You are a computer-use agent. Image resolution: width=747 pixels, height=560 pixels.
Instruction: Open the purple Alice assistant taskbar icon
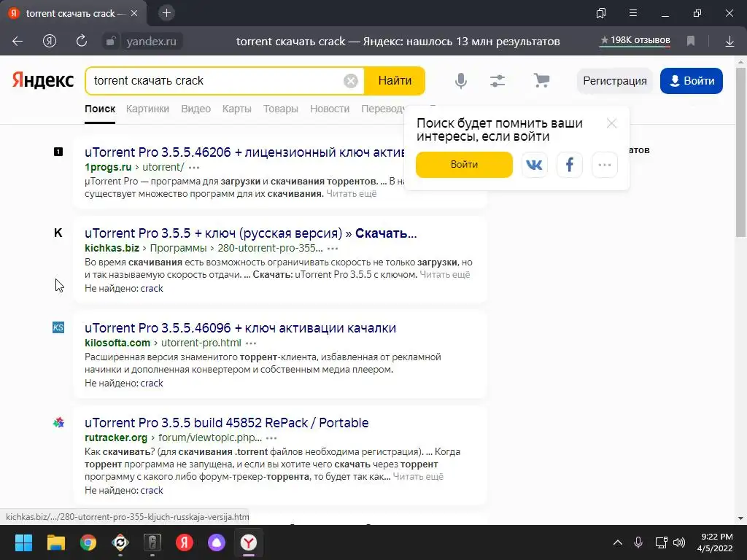tap(217, 542)
